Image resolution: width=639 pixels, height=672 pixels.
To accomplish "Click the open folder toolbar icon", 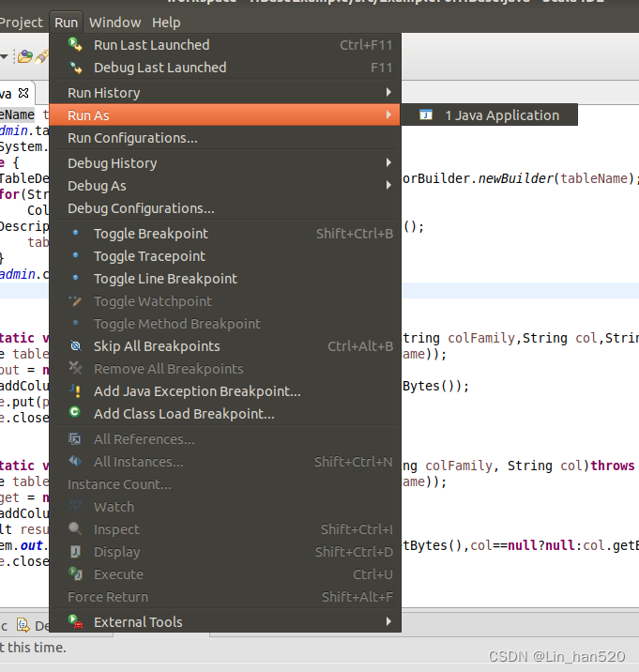I will [25, 56].
